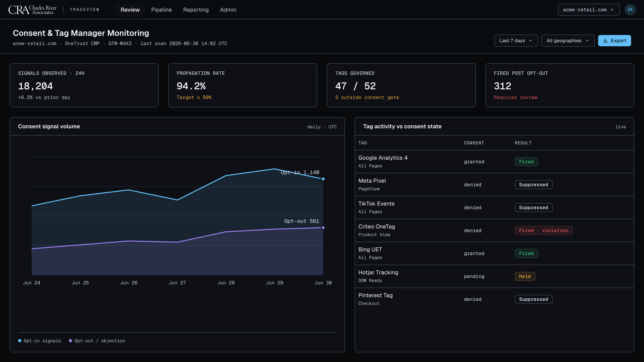
Task: Click the Target ≥ 99% text
Action: [x=194, y=97]
